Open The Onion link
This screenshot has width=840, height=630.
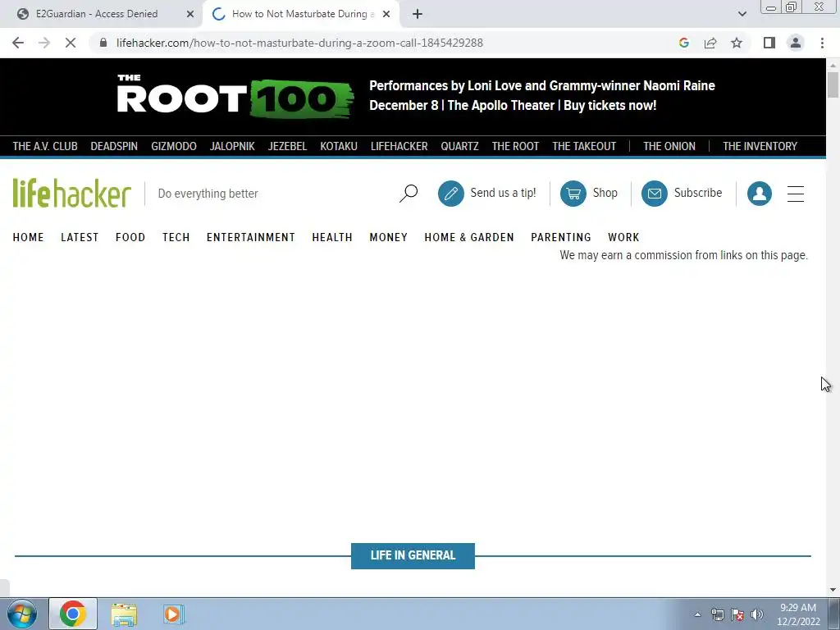669,146
